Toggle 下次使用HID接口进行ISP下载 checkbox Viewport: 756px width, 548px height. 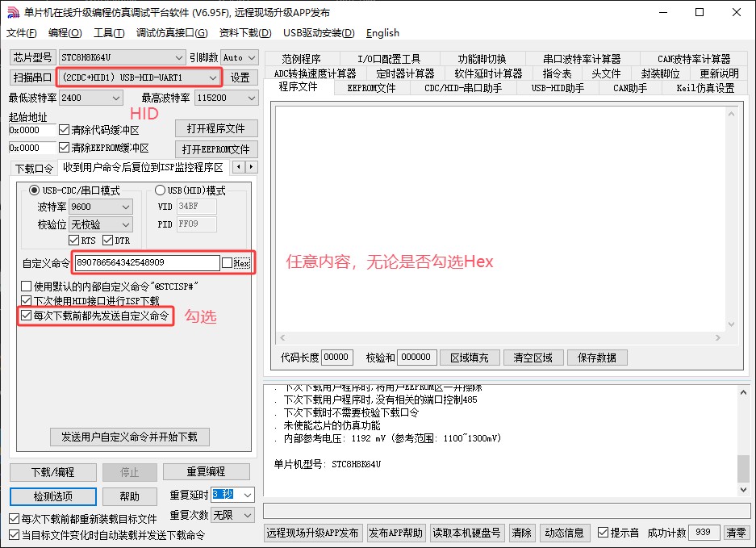(x=27, y=301)
